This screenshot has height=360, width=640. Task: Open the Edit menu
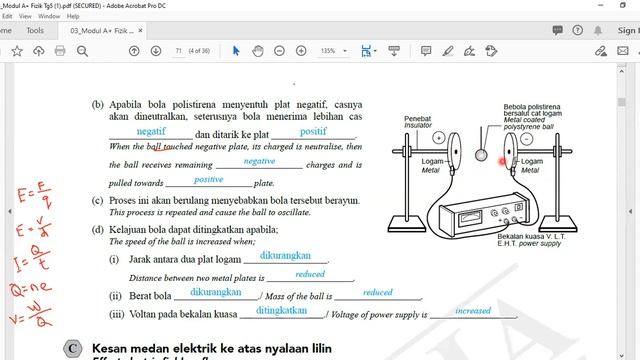pos(7,16)
